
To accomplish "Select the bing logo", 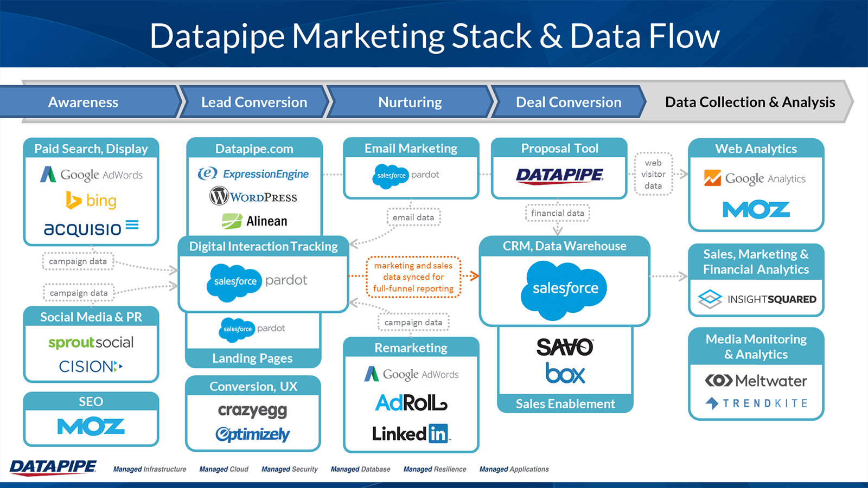I will coord(91,200).
